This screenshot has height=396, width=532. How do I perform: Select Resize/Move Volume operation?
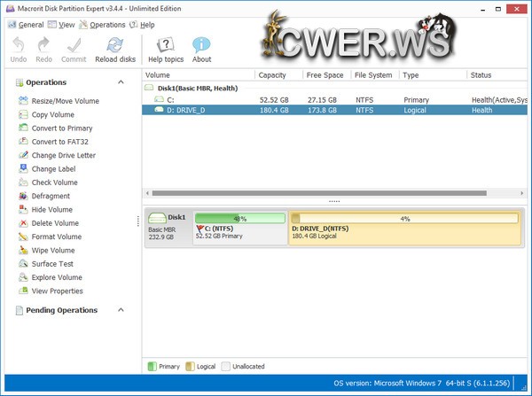[x=59, y=101]
